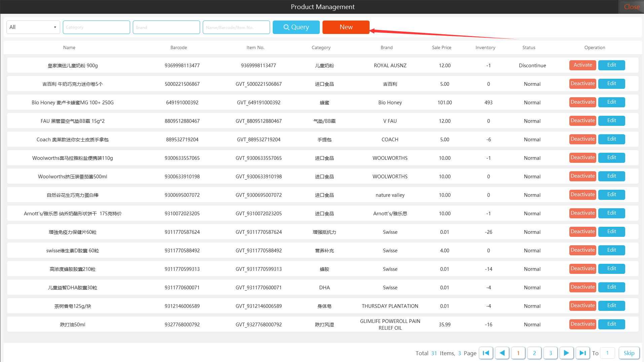Close the Product Management window
The image size is (644, 362).
[631, 7]
